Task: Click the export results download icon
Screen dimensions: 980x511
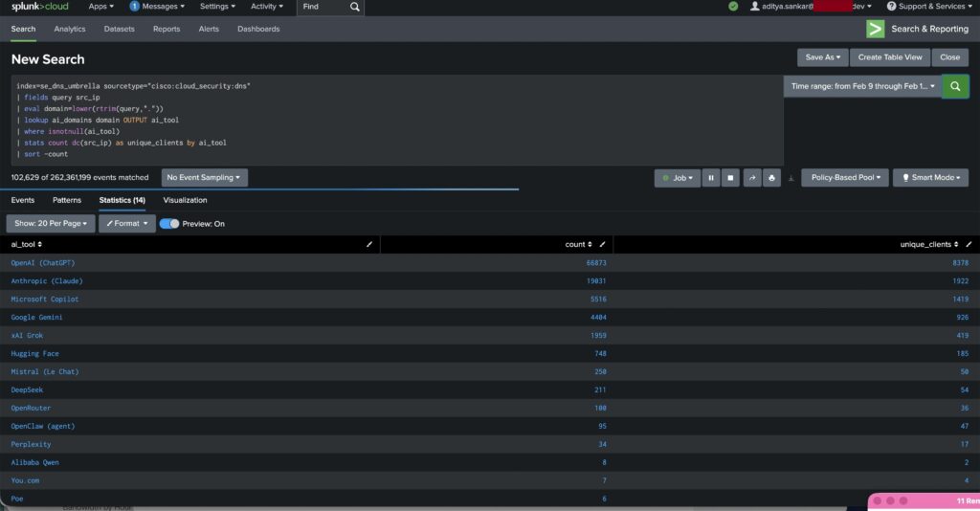Action: [791, 178]
